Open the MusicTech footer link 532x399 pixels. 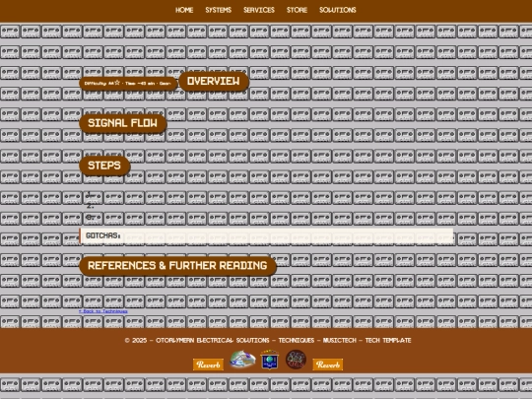(x=340, y=340)
